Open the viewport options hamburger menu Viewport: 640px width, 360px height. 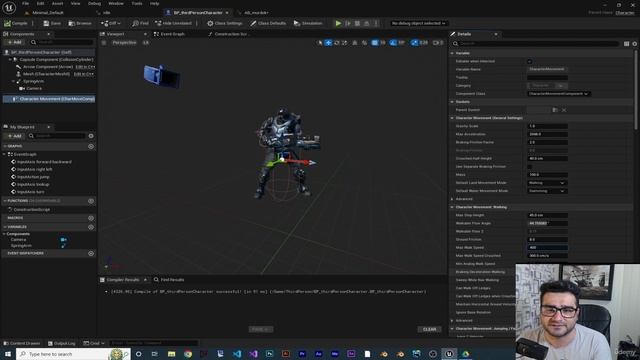tap(104, 42)
